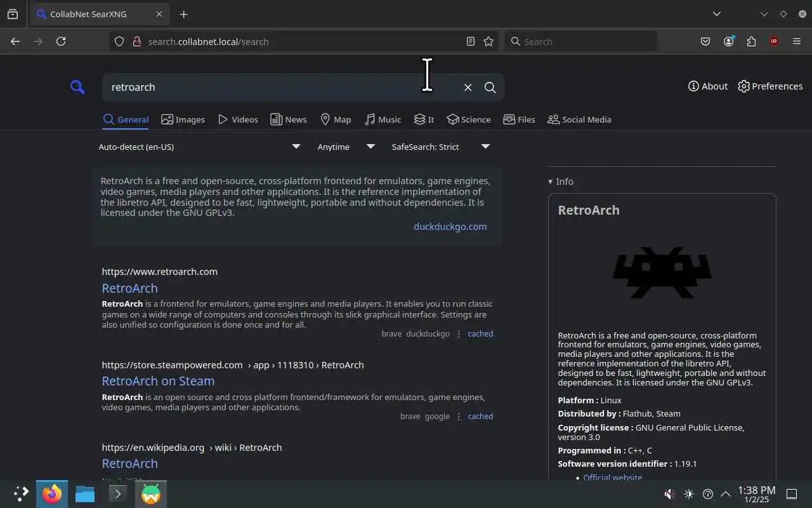Viewport: 812px width, 508px height.
Task: Open Preferences settings
Action: click(770, 86)
